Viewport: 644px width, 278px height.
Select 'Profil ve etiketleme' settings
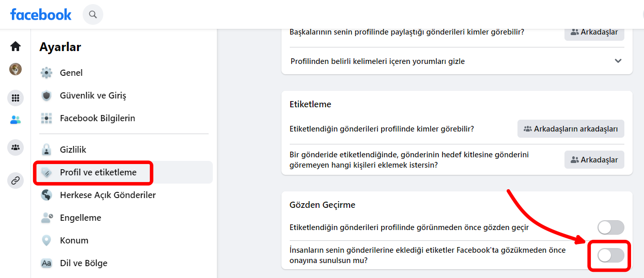(x=98, y=172)
